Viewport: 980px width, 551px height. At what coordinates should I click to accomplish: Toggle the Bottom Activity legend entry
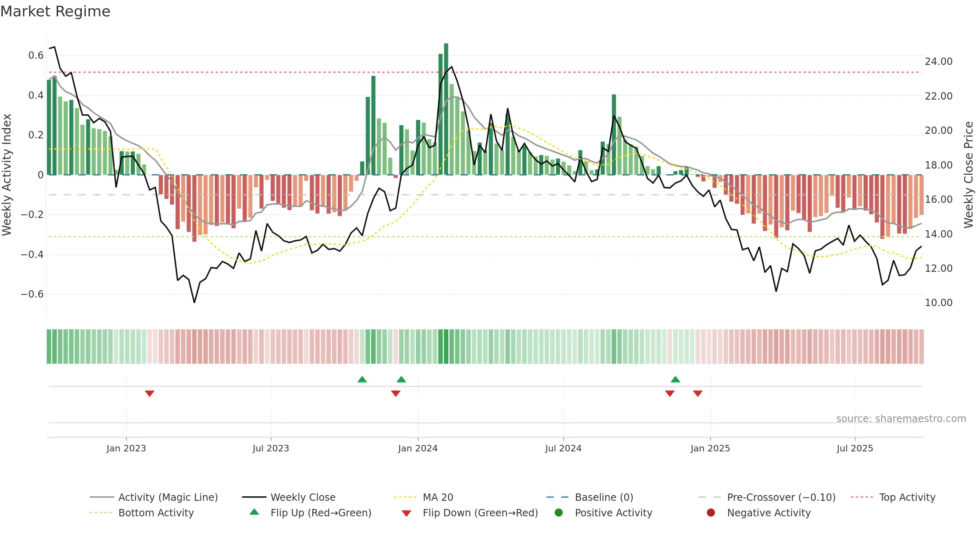(x=142, y=513)
